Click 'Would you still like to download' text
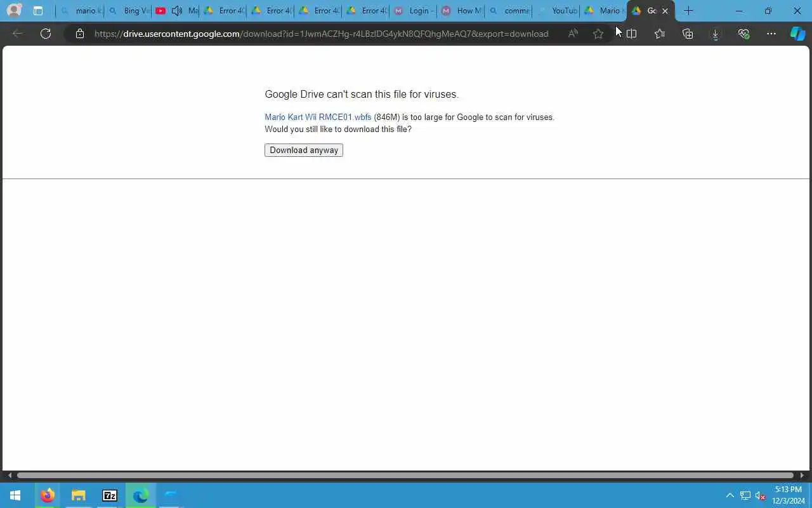The width and height of the screenshot is (812, 508). [x=338, y=129]
